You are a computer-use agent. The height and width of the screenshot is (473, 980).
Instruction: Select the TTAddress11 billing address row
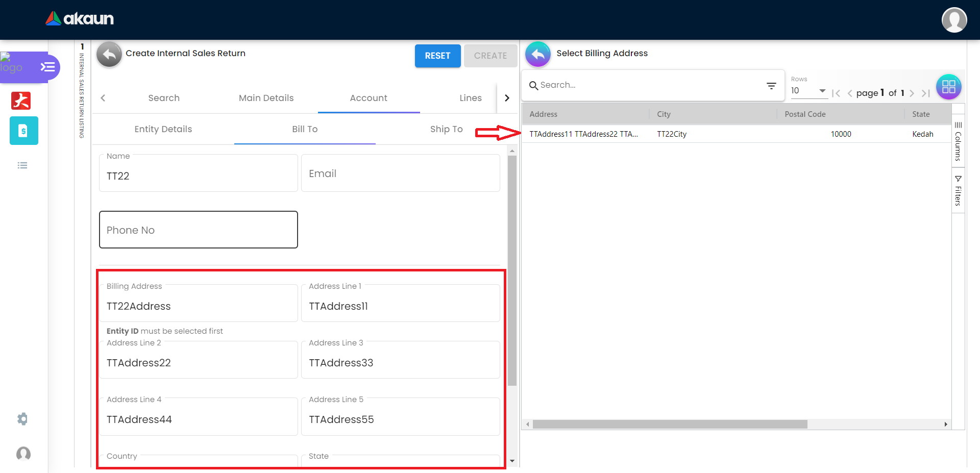(x=583, y=134)
